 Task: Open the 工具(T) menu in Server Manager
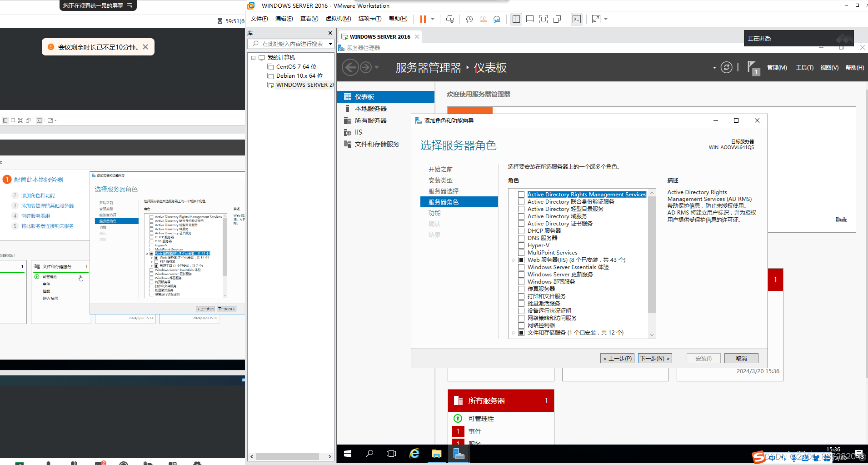[804, 68]
